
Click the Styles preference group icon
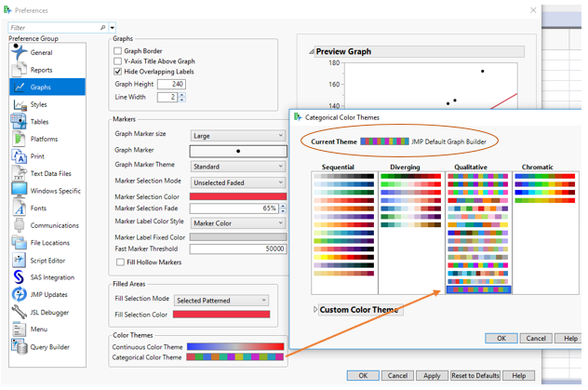click(20, 104)
